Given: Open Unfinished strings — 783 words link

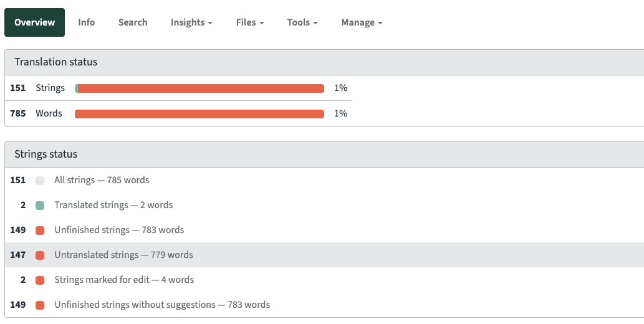Looking at the screenshot, I should (x=119, y=230).
